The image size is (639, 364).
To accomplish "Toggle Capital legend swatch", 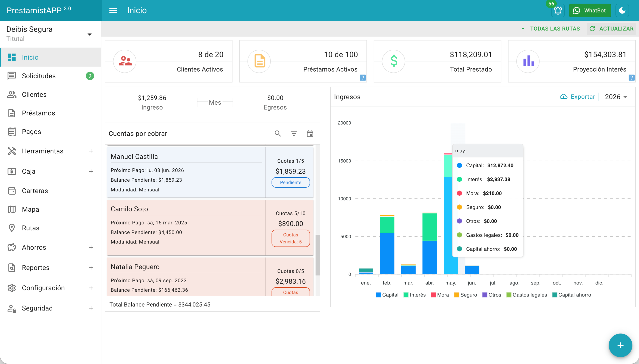I will [x=378, y=295].
